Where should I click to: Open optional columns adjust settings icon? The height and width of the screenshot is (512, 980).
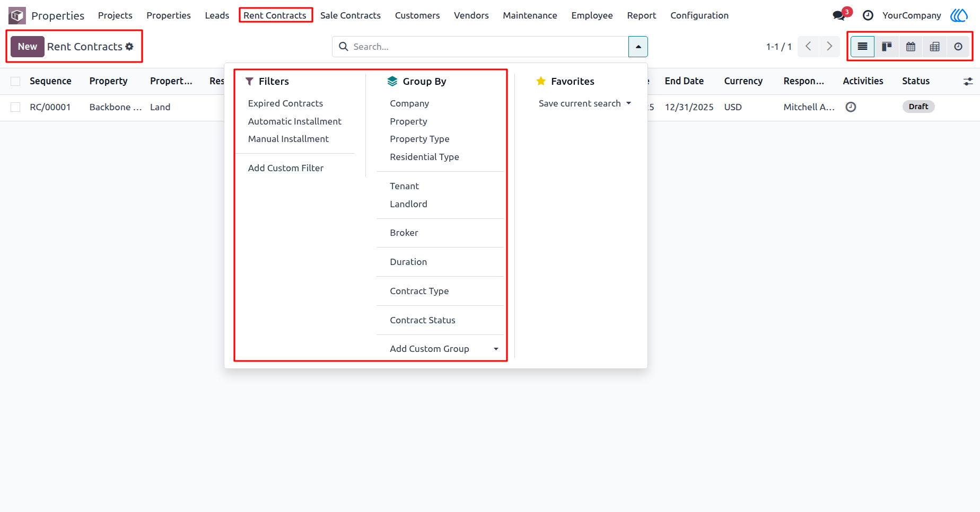(x=968, y=81)
